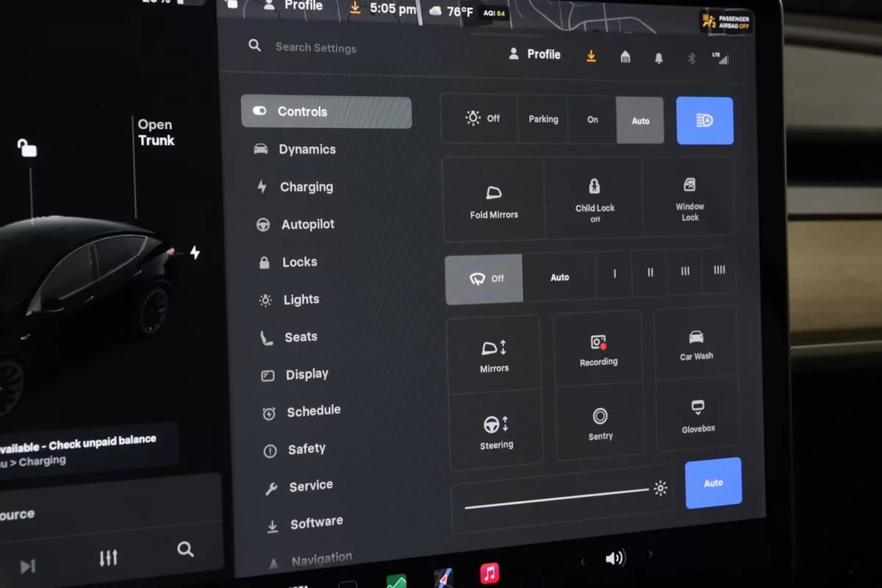Image resolution: width=882 pixels, height=588 pixels.
Task: Open the Autopilot settings menu
Action: click(x=307, y=225)
